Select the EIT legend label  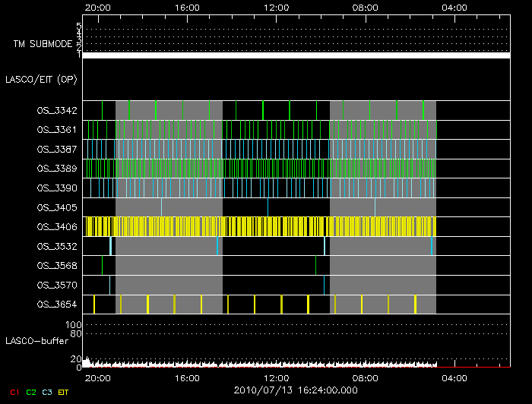[64, 392]
